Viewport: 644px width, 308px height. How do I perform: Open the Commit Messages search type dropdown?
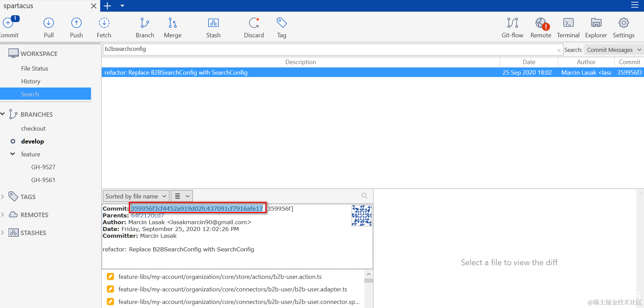click(x=613, y=50)
